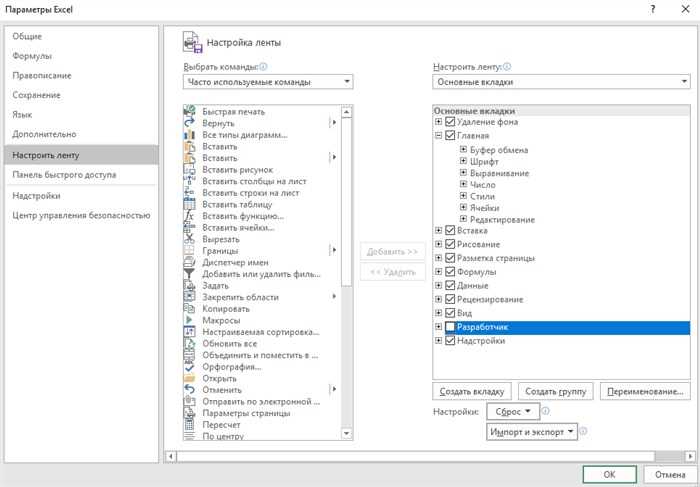The image size is (700, 487).
Task: Open Центр управления безопасностью category
Action: point(81,216)
